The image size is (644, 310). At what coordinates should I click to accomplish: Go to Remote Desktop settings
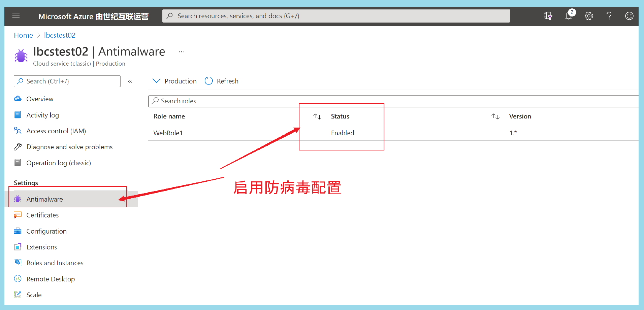click(x=51, y=279)
